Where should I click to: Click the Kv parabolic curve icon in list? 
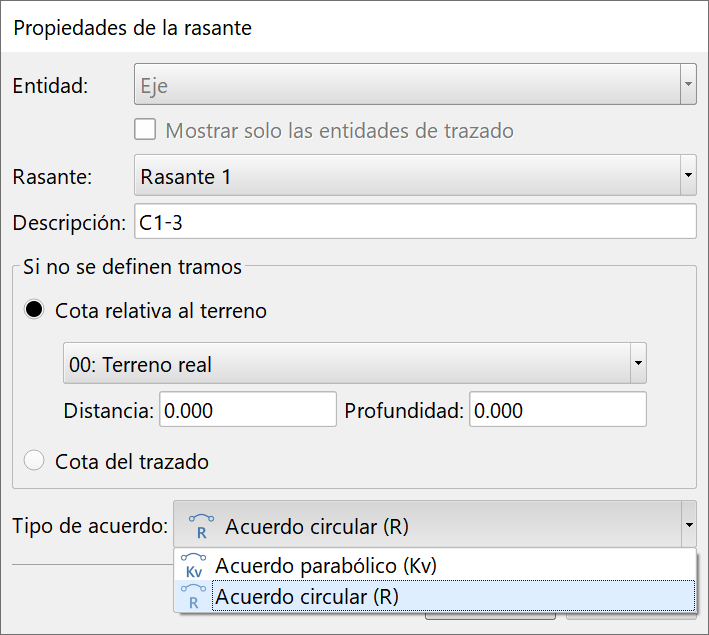[194, 566]
